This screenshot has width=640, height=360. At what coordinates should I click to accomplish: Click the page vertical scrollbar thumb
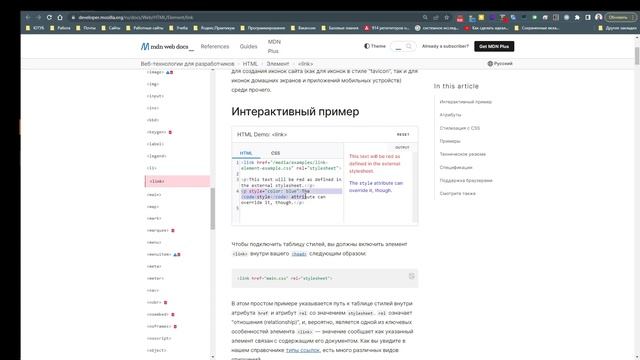pyautogui.click(x=637, y=56)
